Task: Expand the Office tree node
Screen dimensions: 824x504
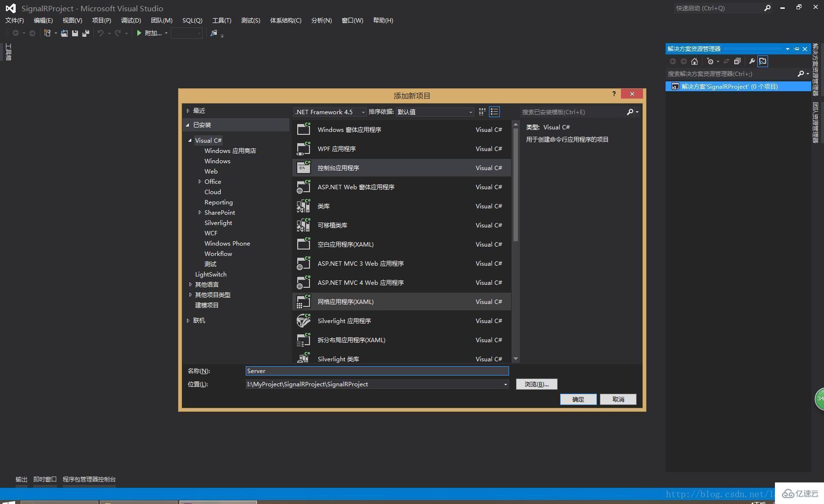Action: click(x=200, y=181)
